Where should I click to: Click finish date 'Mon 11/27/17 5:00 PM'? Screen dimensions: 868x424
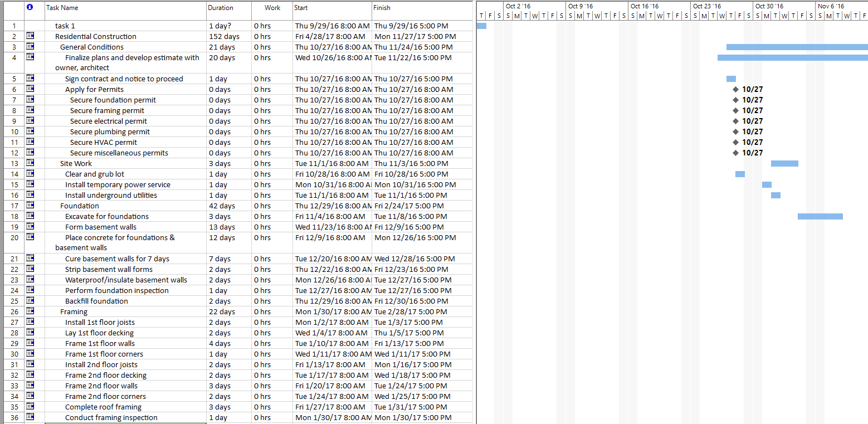point(422,36)
